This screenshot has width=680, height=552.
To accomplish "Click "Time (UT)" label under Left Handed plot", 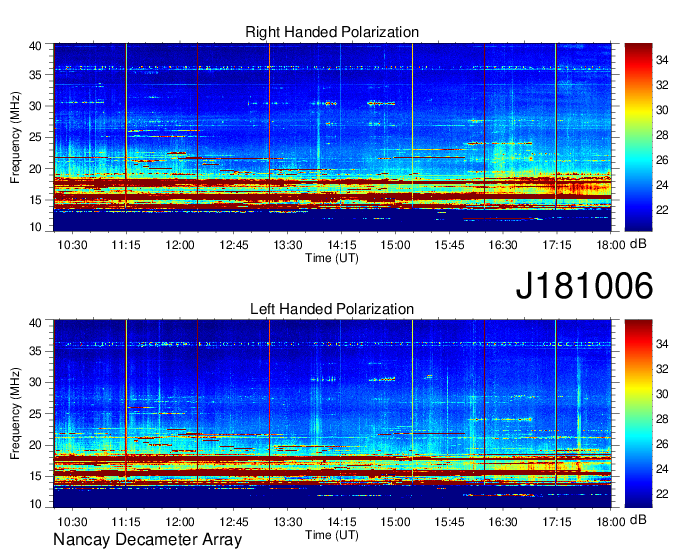I will (x=332, y=535).
